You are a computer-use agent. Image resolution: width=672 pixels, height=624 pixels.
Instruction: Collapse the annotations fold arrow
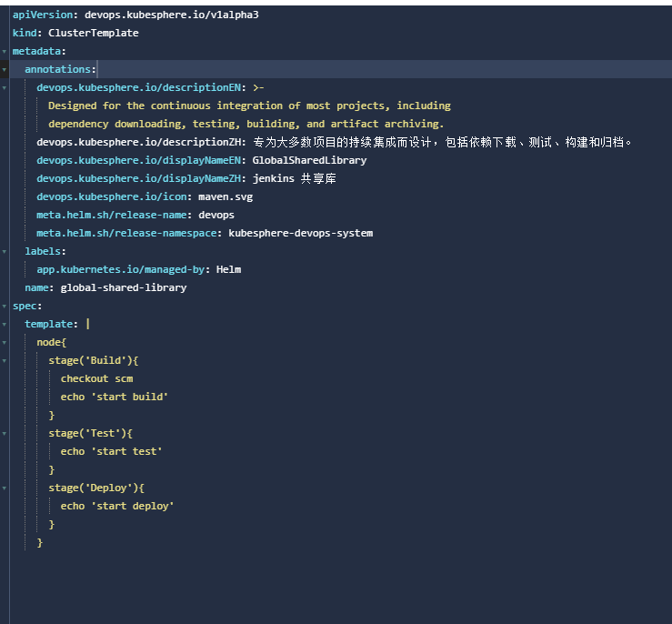(5, 69)
